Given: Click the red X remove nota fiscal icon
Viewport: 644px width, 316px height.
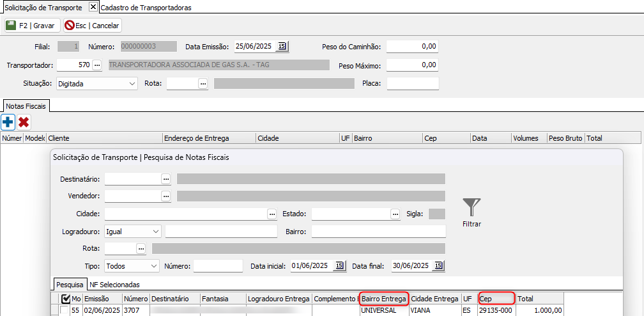Looking at the screenshot, I should [x=24, y=122].
